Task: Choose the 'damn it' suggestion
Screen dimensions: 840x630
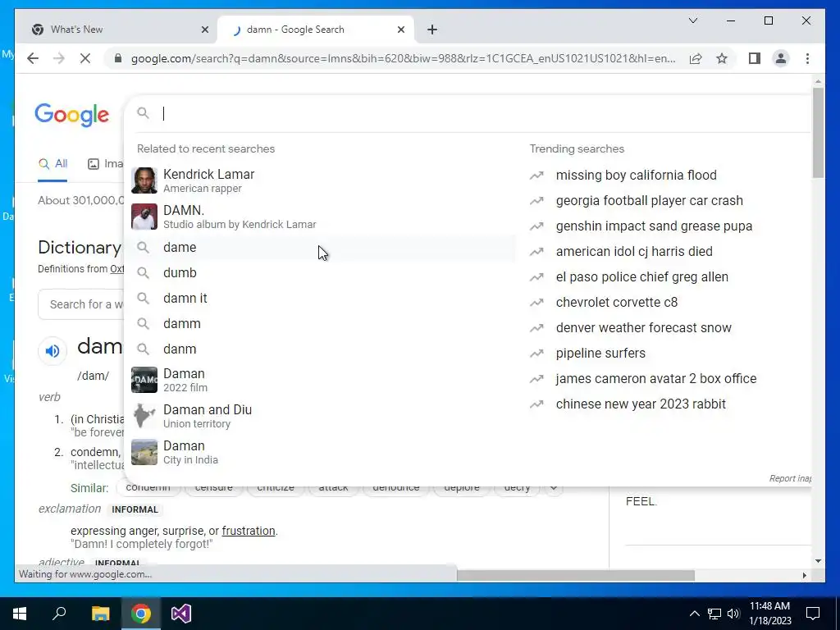Action: (x=322, y=298)
